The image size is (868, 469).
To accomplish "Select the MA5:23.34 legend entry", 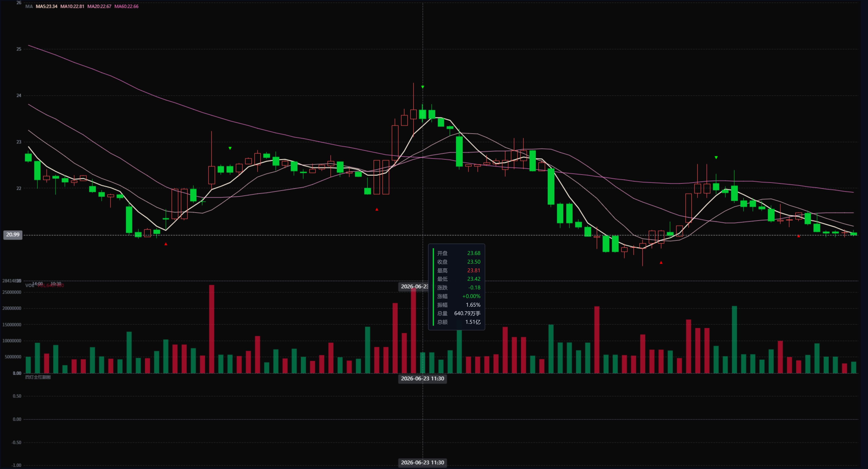I will point(46,6).
